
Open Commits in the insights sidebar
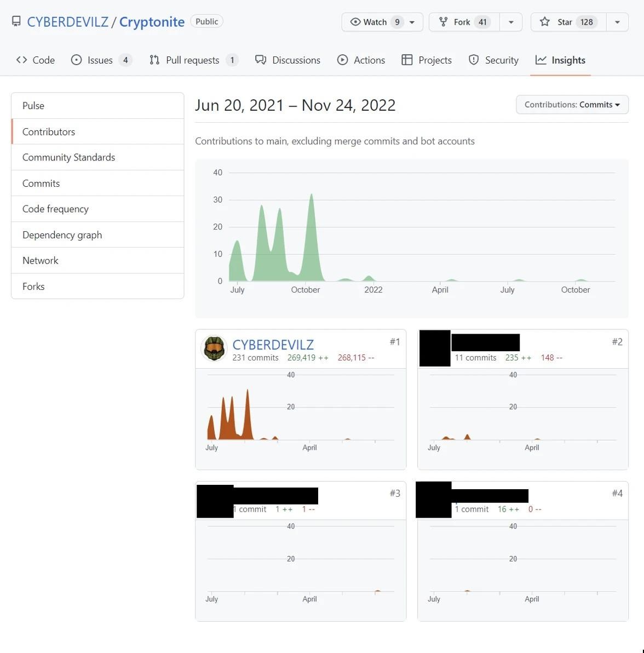pos(97,183)
